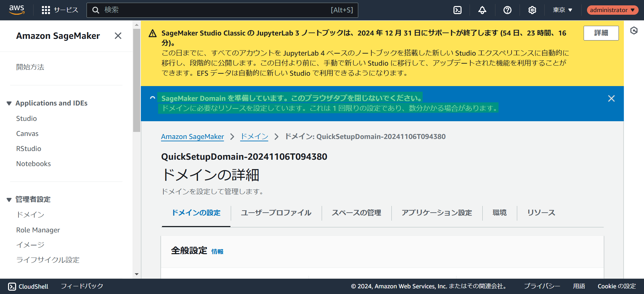This screenshot has width=644, height=294.
Task: Collapse the Applications and IDEs section
Action: [9, 103]
